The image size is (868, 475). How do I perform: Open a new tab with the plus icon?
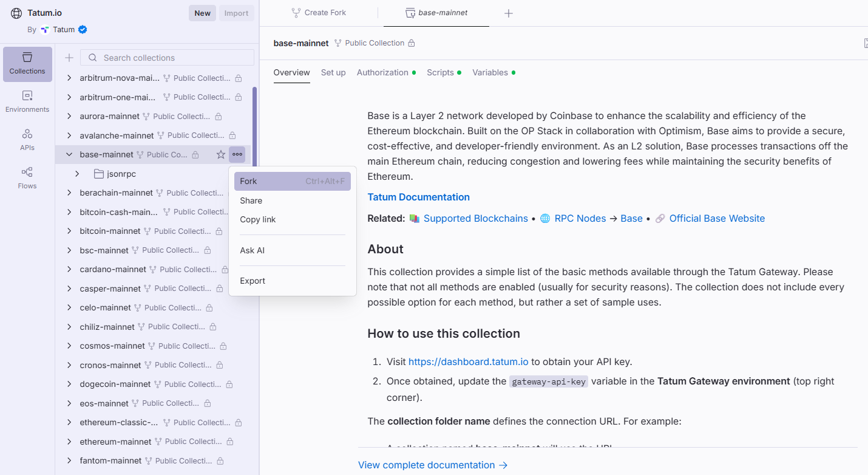(x=509, y=13)
